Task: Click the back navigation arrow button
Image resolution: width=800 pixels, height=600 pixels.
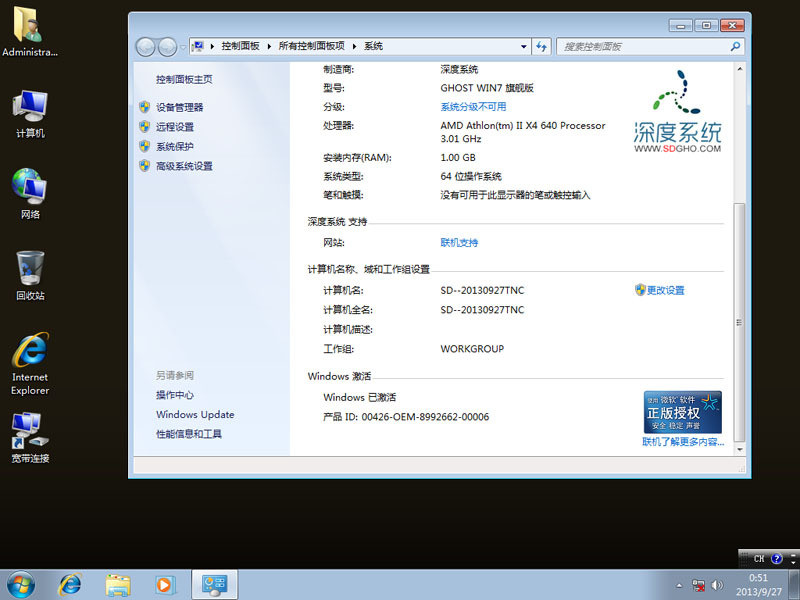Action: coord(146,46)
